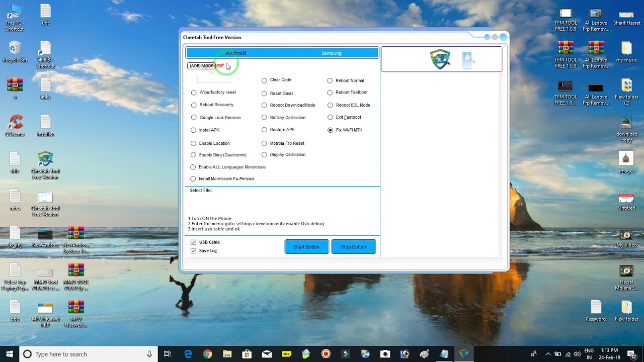Select Reboot EDL Mode option

click(x=330, y=105)
